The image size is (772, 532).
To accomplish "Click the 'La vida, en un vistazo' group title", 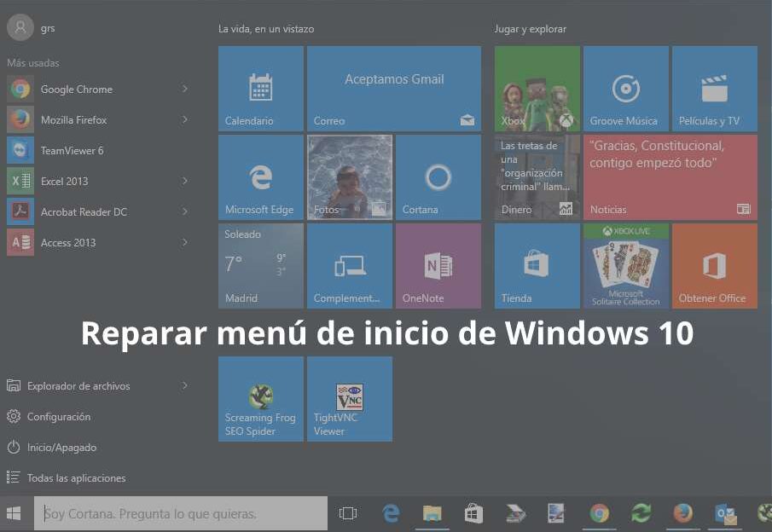I will coord(266,29).
